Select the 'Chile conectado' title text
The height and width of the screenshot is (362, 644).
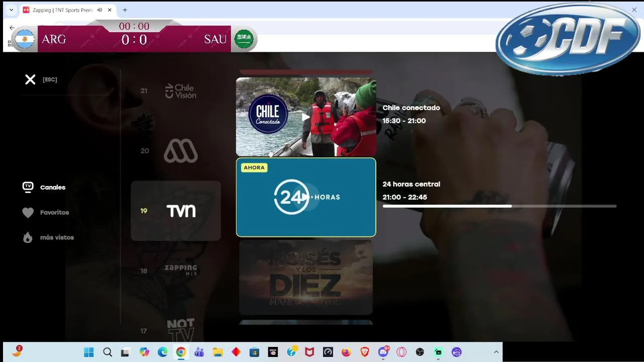pyautogui.click(x=411, y=108)
